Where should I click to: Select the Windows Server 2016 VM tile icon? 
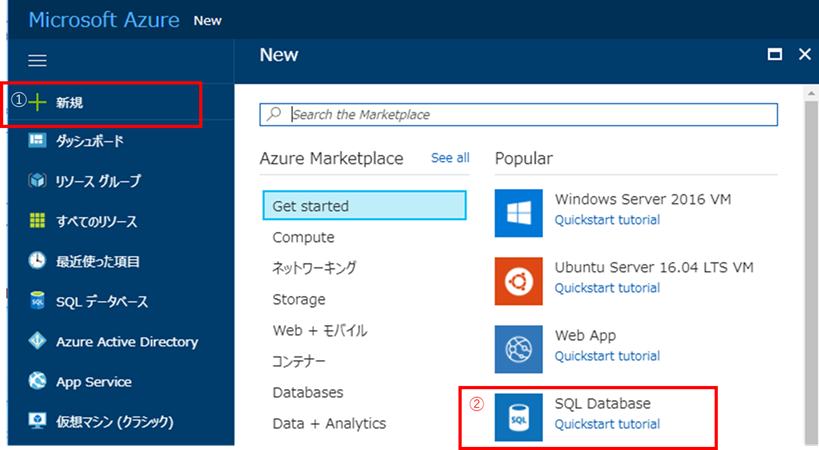pyautogui.click(x=519, y=212)
